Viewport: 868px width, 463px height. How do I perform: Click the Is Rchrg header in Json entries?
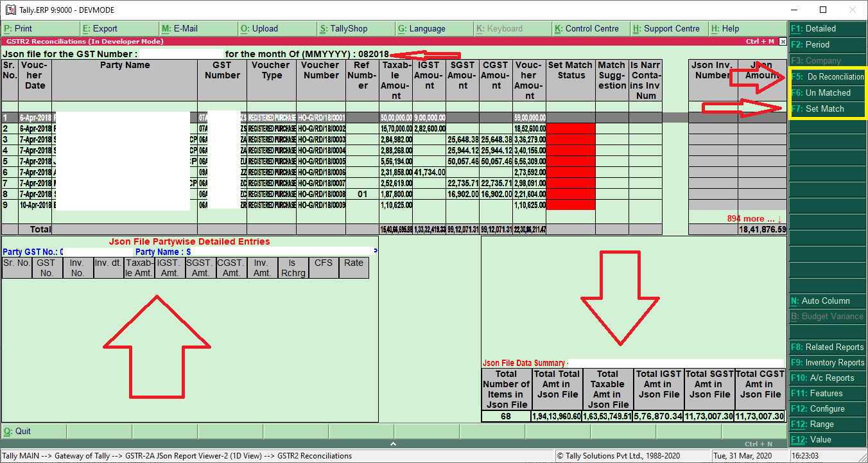pyautogui.click(x=292, y=268)
